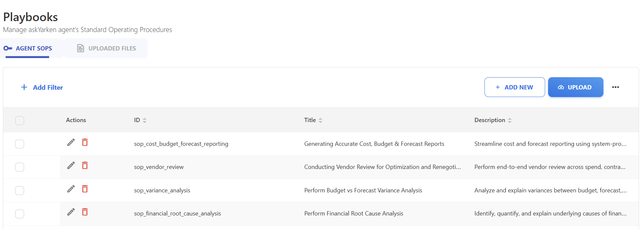This screenshot has height=229, width=644.
Task: Edit the sop_cost_budget_forecast_reporting row
Action: [x=71, y=142]
